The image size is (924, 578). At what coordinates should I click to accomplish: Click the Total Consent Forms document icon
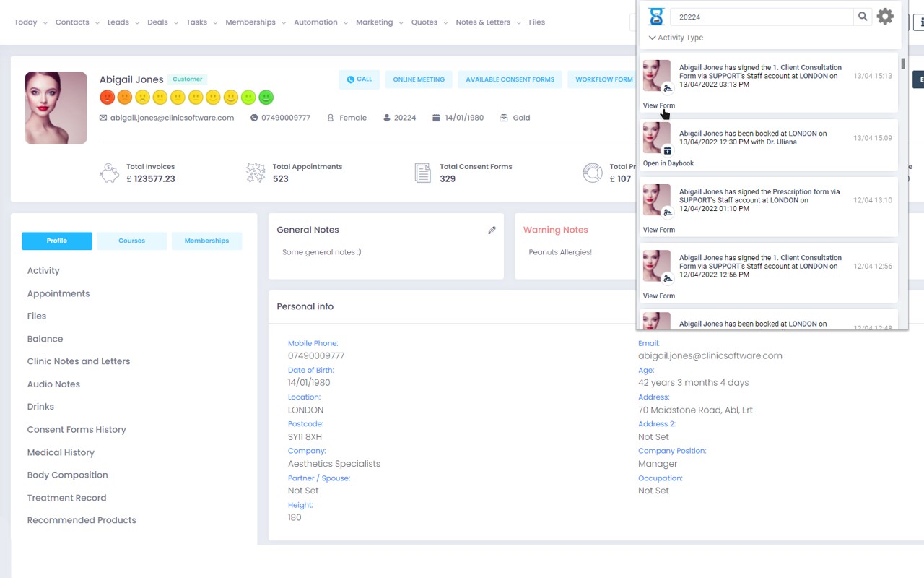click(422, 173)
